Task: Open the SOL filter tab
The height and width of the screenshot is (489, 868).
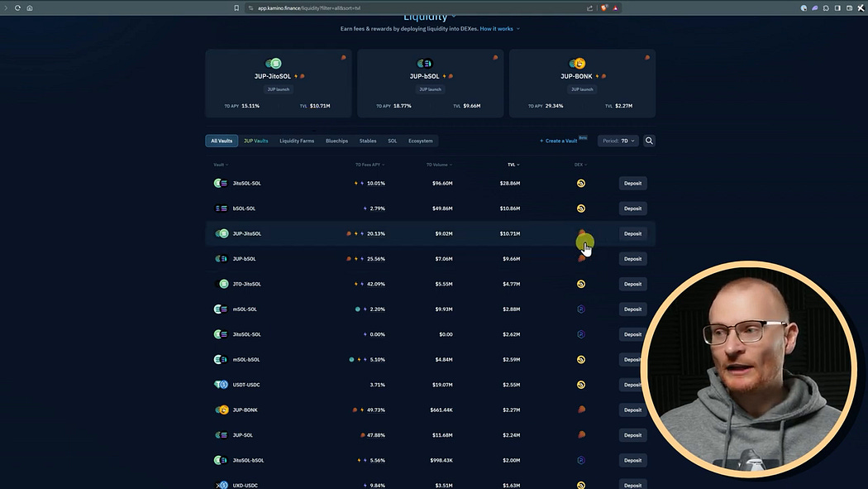Action: tap(392, 141)
